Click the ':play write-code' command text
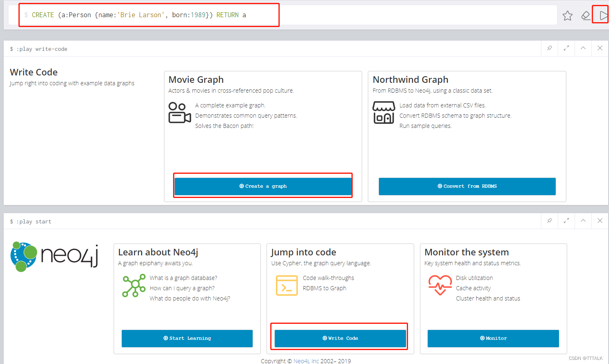609x364 pixels. pos(41,49)
